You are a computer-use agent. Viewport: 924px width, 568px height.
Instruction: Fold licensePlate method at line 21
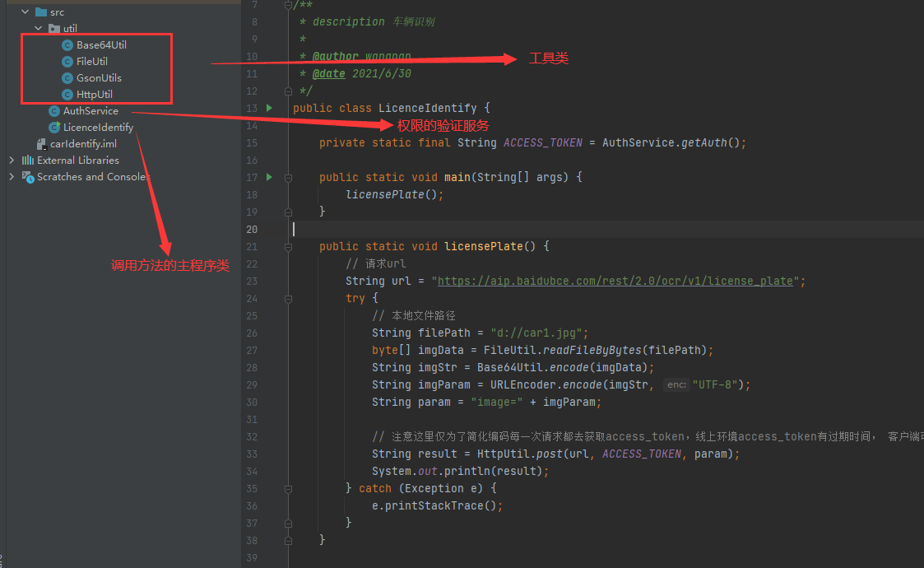coord(288,247)
